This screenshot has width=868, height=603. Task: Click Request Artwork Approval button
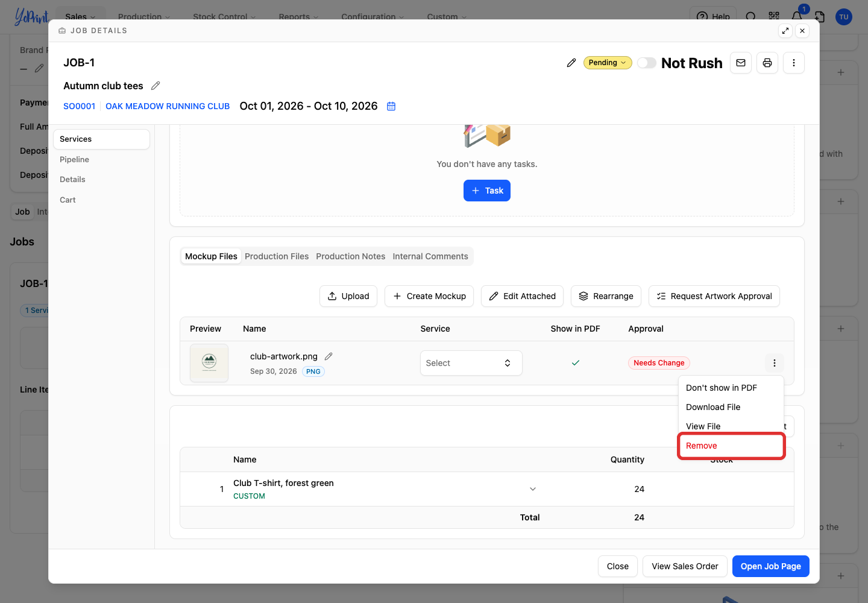click(x=714, y=296)
